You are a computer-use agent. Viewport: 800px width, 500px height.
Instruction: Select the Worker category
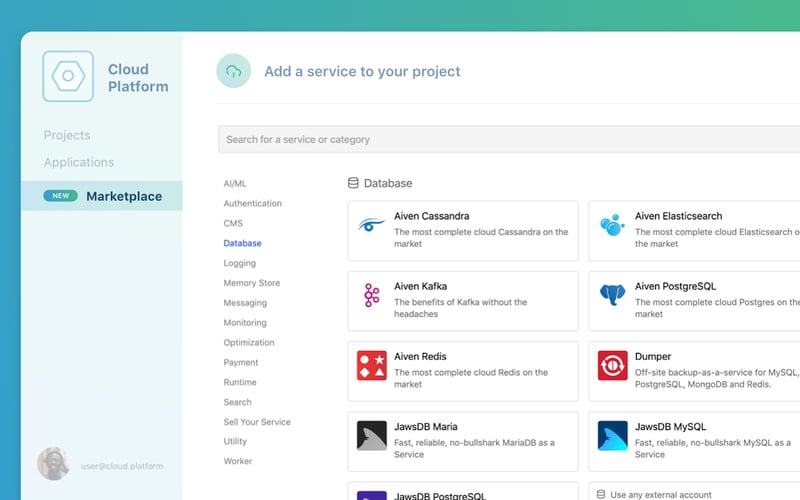tap(238, 461)
